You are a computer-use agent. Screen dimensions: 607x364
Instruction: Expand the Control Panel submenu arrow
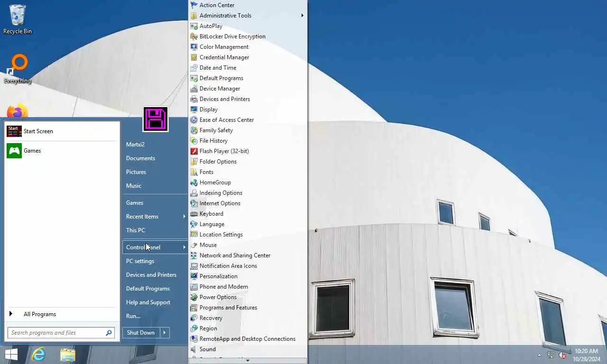(x=184, y=247)
